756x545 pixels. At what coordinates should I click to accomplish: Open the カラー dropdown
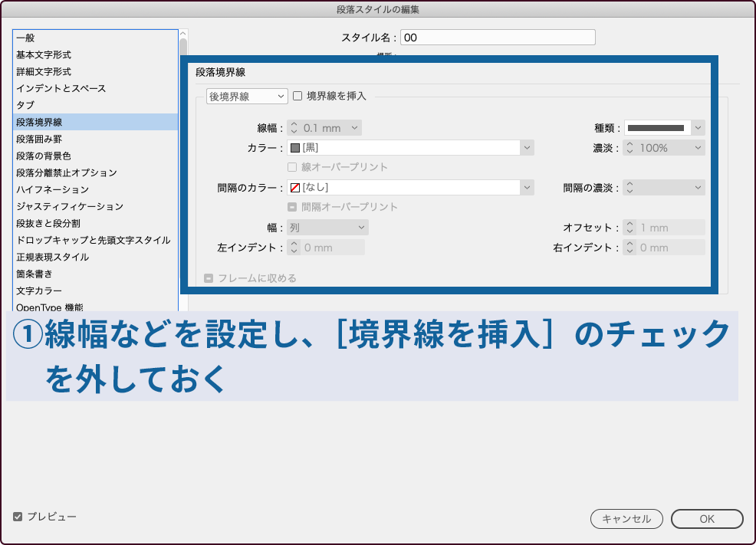(x=528, y=146)
